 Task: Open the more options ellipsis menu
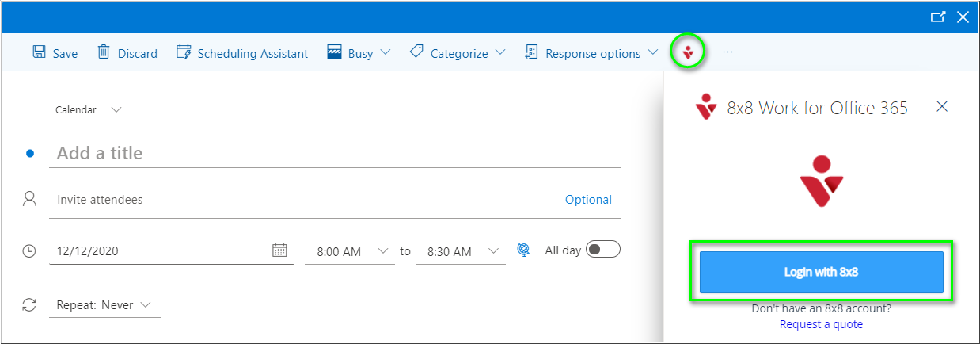click(x=728, y=53)
